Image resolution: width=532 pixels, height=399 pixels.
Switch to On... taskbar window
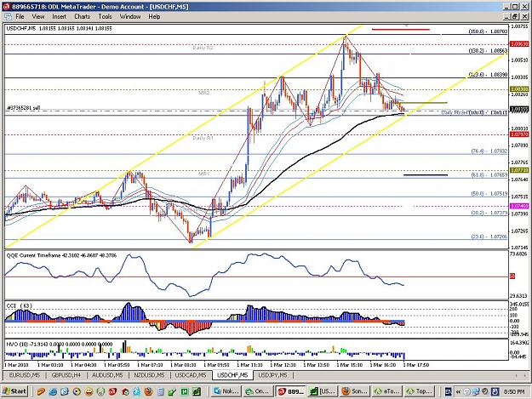tap(258, 391)
